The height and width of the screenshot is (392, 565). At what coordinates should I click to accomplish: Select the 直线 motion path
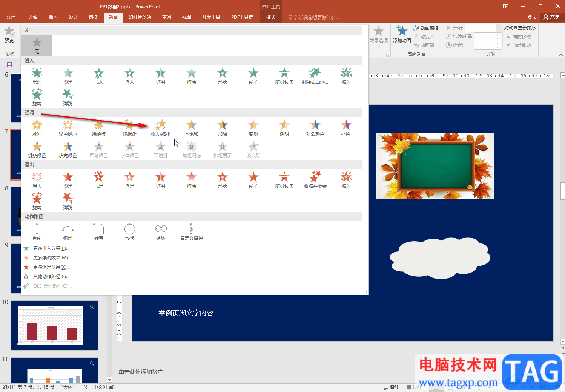pyautogui.click(x=37, y=232)
